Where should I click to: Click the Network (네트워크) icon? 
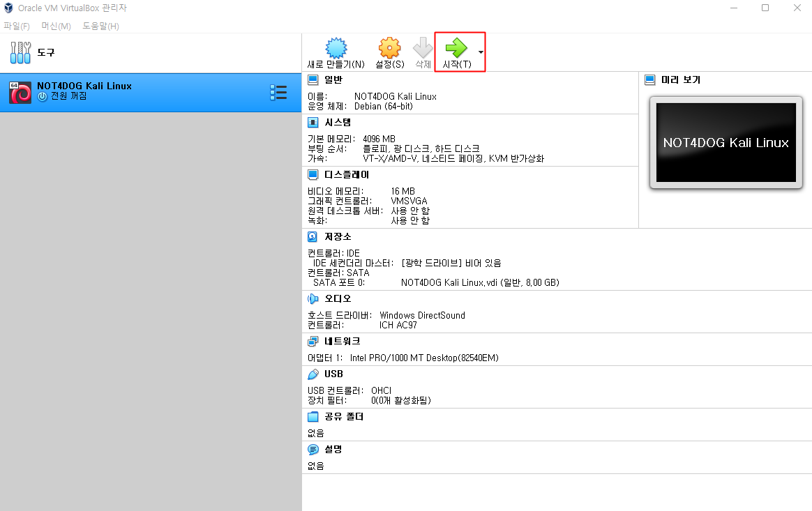pos(313,341)
